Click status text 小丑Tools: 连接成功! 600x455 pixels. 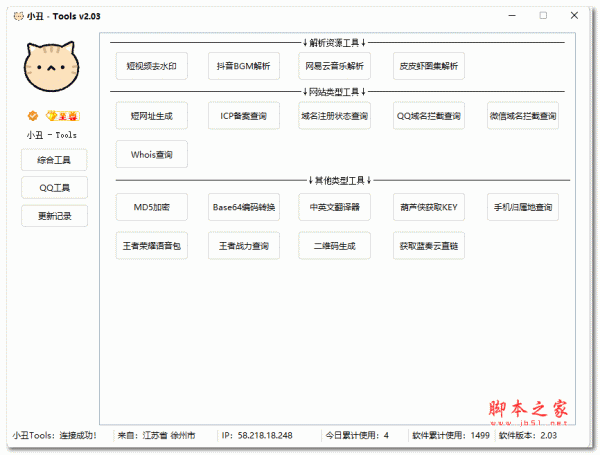coord(55,435)
